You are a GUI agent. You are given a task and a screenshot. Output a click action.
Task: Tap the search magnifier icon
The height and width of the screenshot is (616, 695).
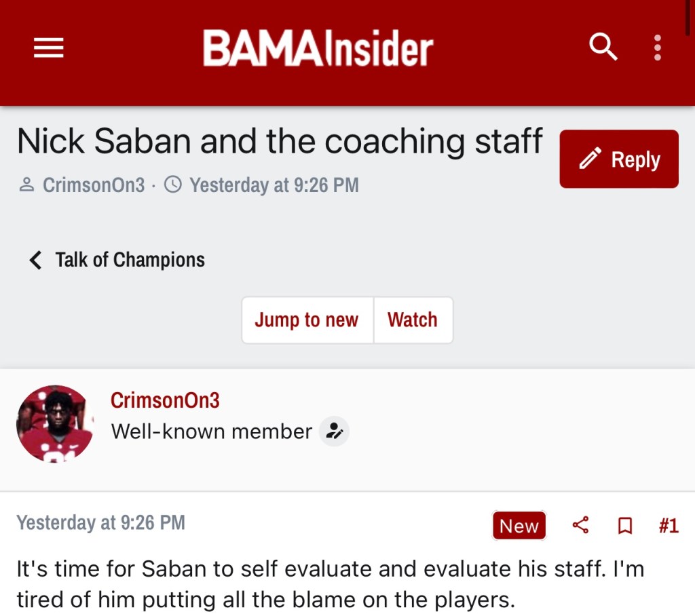(603, 47)
